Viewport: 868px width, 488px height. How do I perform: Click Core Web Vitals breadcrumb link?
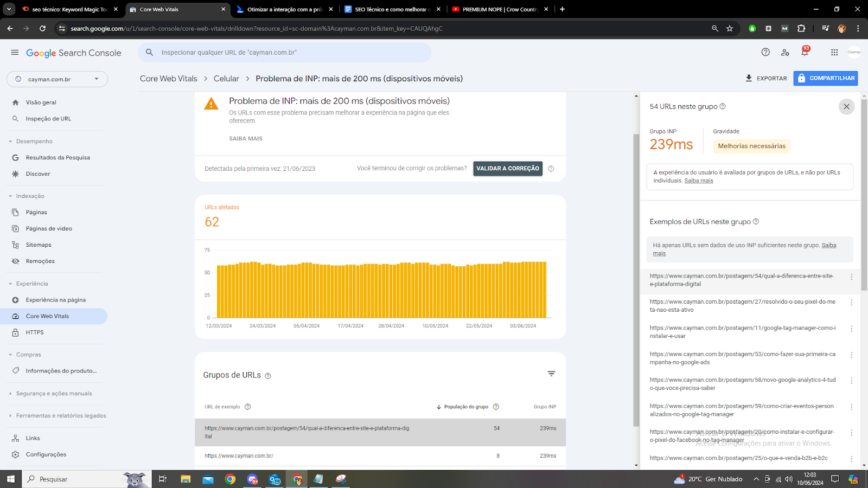click(169, 79)
